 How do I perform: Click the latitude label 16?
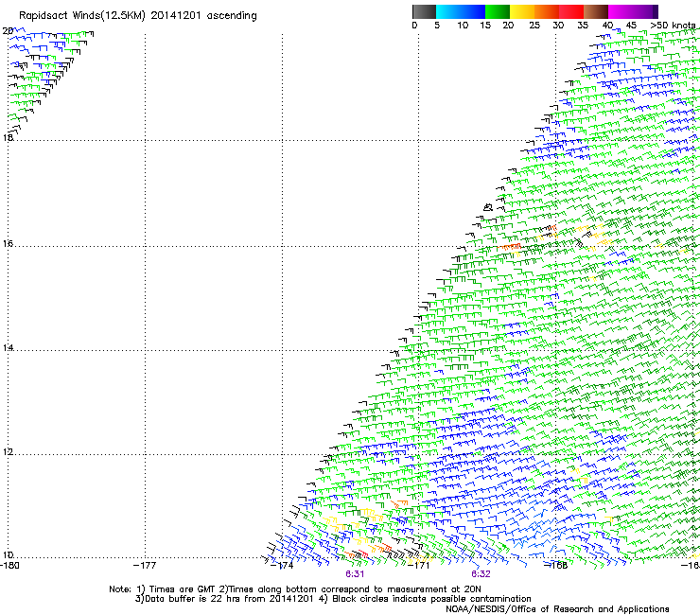[8, 243]
